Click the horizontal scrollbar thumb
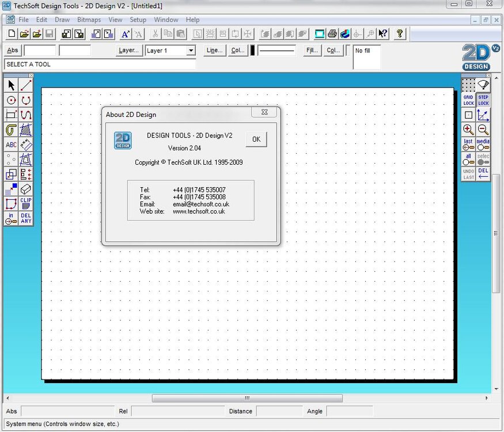 pos(247,398)
